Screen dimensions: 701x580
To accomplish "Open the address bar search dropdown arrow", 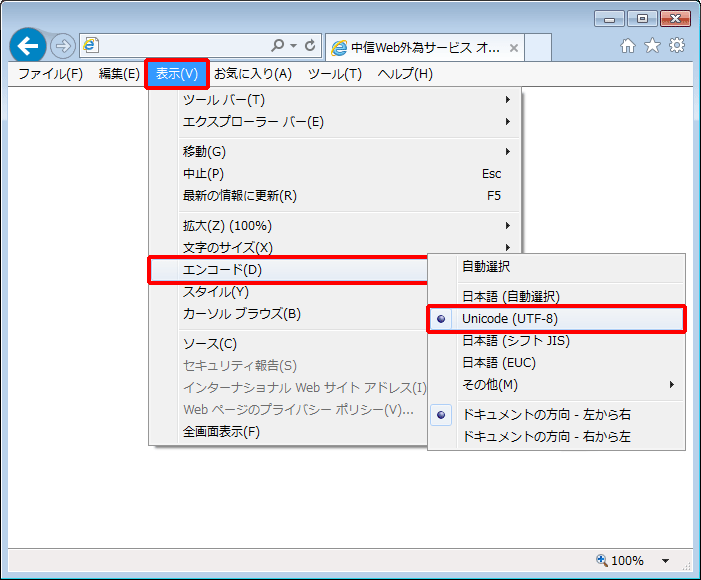I will [293, 46].
